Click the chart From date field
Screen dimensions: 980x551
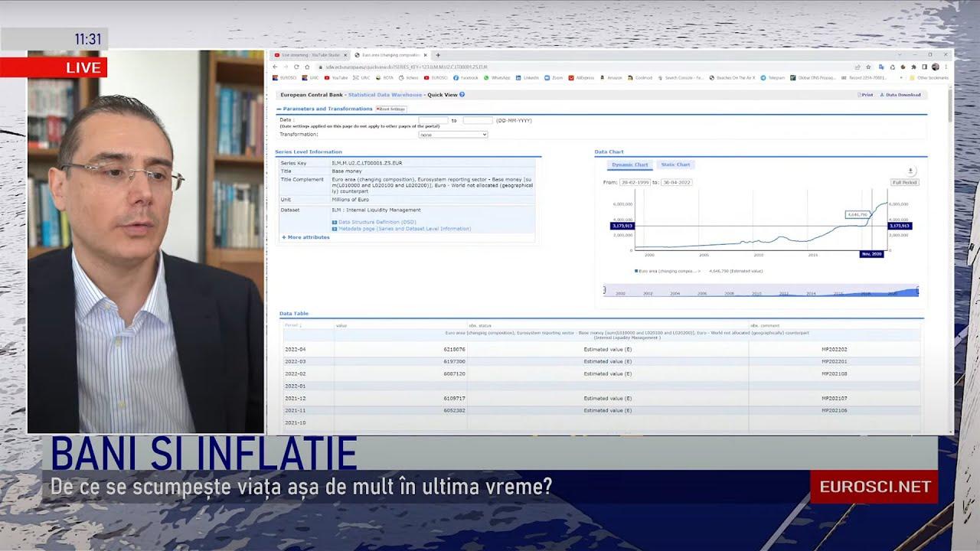[x=634, y=182]
